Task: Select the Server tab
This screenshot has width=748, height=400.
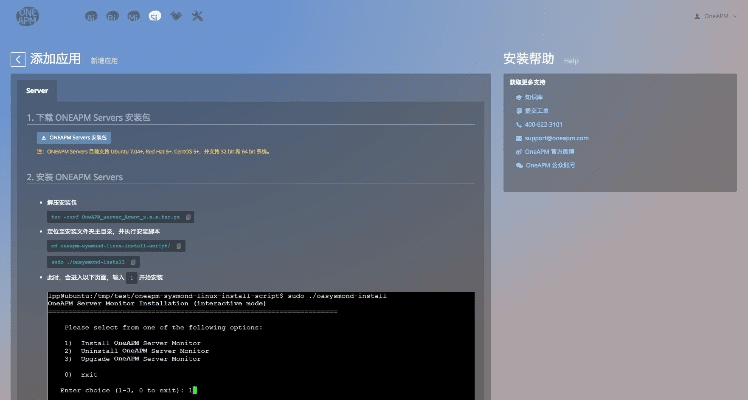Action: click(x=37, y=90)
